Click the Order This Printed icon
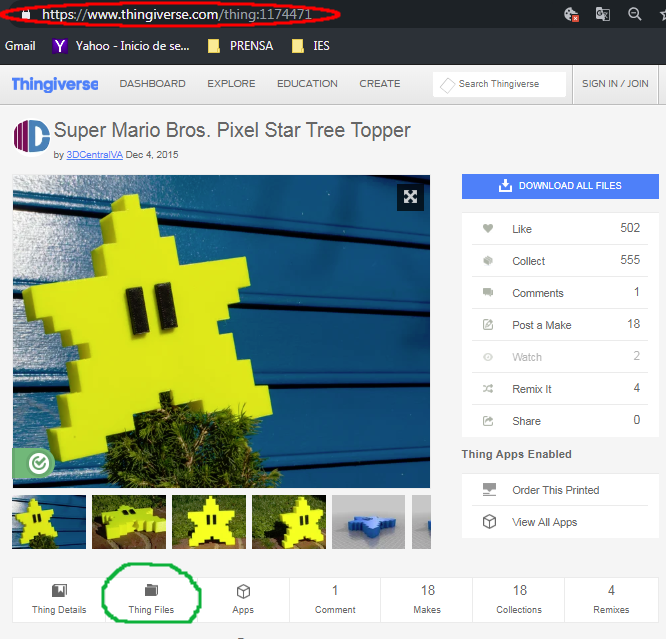Image resolution: width=666 pixels, height=639 pixels. tap(489, 489)
